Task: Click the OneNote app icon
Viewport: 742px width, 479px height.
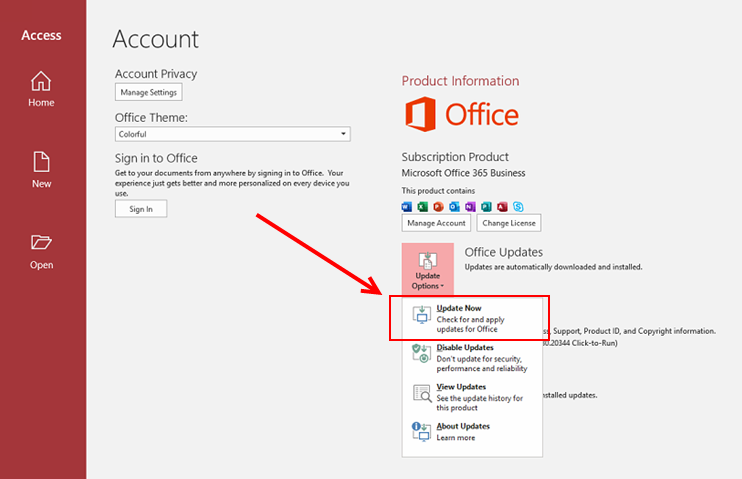Action: (470, 207)
